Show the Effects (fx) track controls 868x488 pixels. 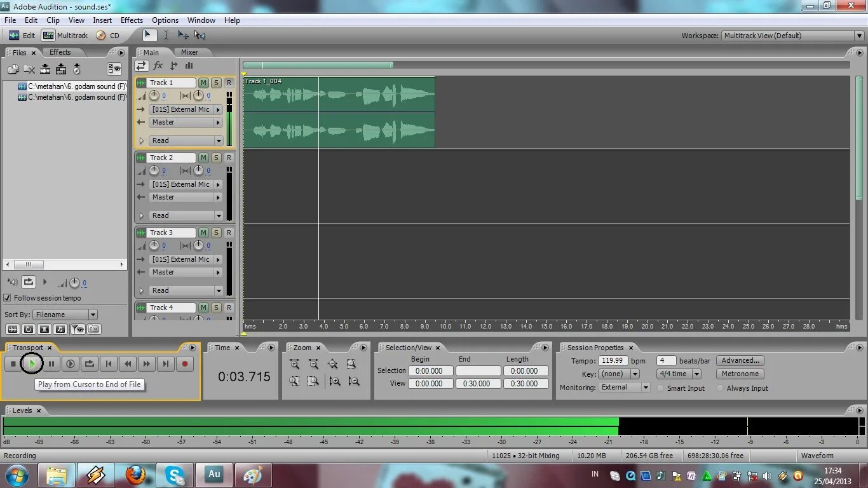[158, 65]
